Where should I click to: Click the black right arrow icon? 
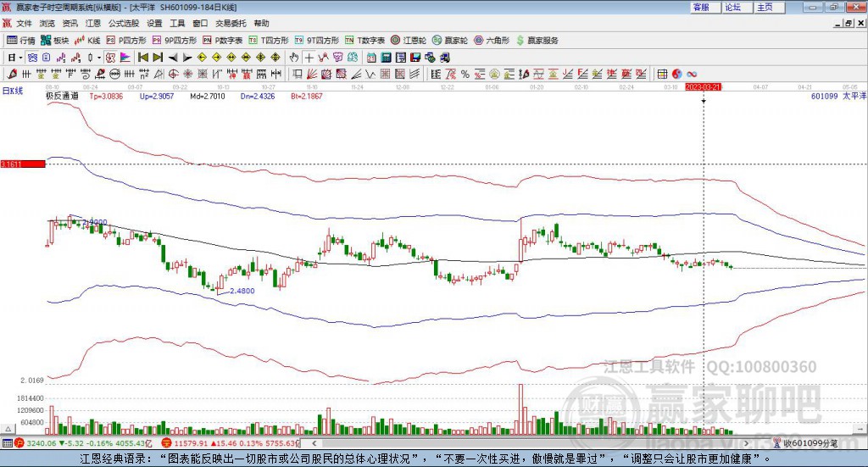click(x=187, y=58)
